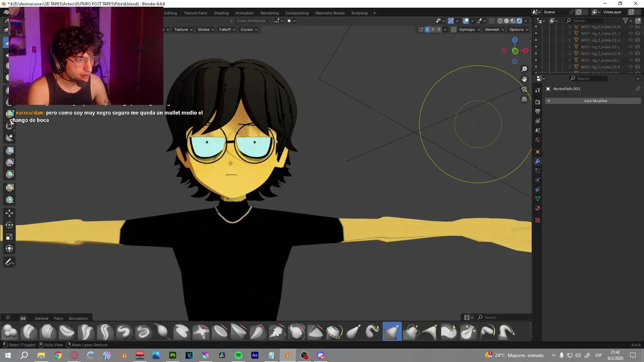This screenshot has height=362, width=644.
Task: Open Spotify from the taskbar
Action: 238,355
